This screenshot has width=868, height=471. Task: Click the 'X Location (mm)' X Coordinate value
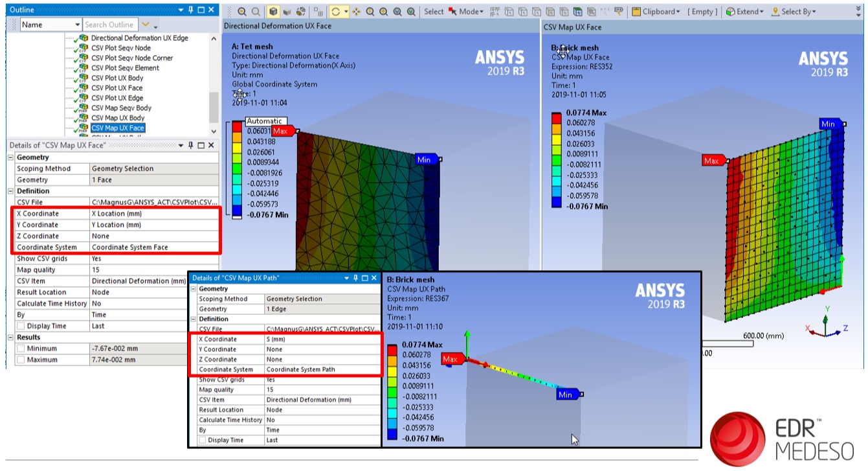[154, 214]
